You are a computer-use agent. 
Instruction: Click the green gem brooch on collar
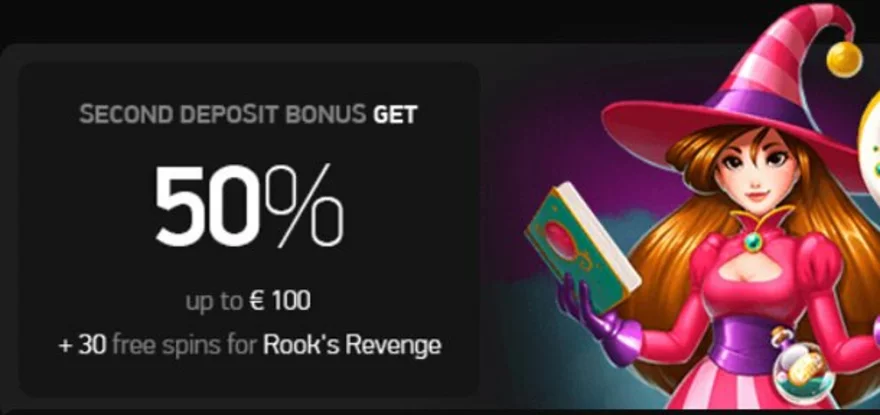click(x=751, y=243)
